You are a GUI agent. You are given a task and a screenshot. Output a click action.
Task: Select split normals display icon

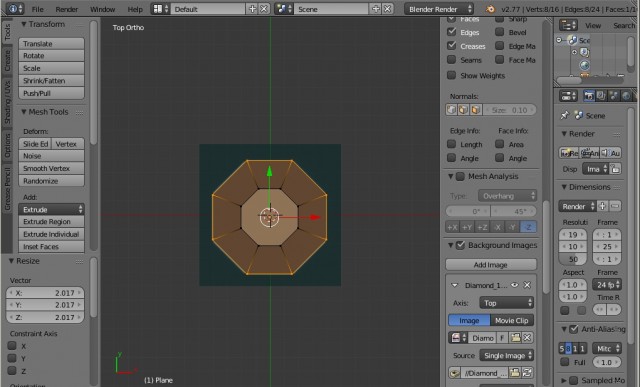(x=463, y=110)
